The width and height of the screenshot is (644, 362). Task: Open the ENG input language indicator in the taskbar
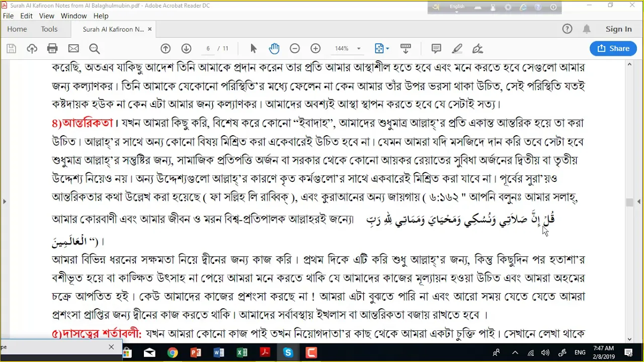point(580,353)
